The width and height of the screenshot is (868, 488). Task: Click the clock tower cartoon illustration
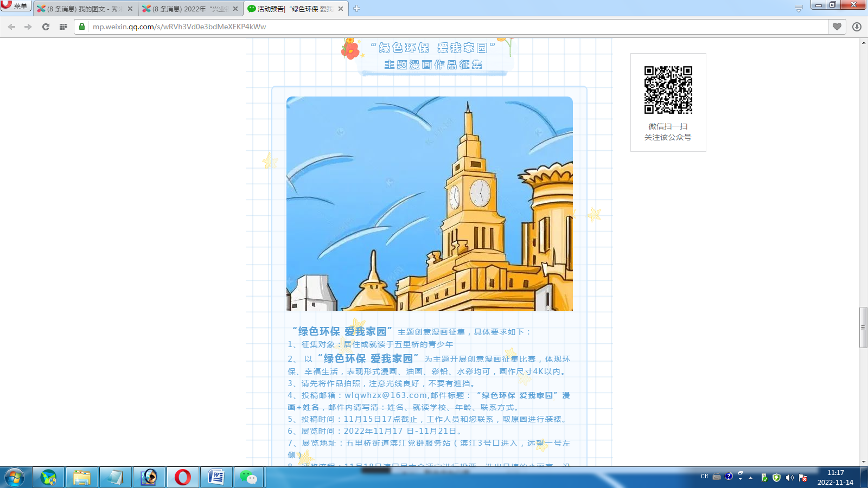point(430,204)
